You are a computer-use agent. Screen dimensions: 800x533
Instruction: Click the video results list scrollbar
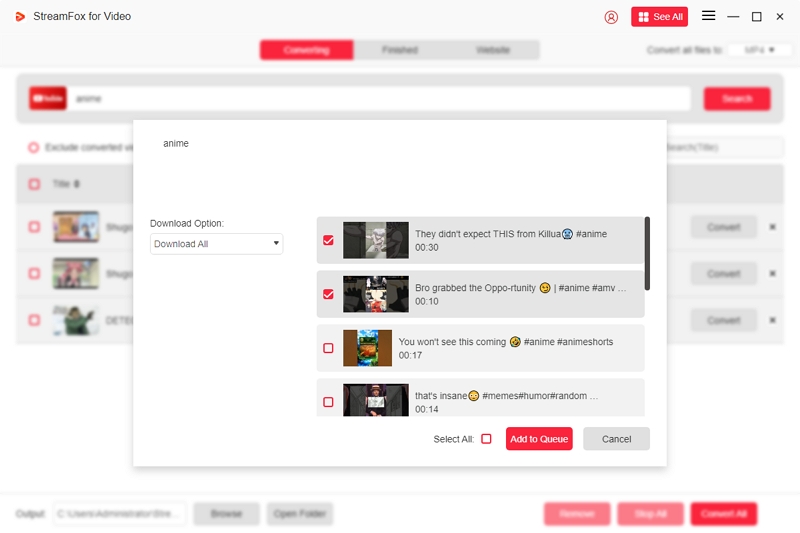point(647,253)
